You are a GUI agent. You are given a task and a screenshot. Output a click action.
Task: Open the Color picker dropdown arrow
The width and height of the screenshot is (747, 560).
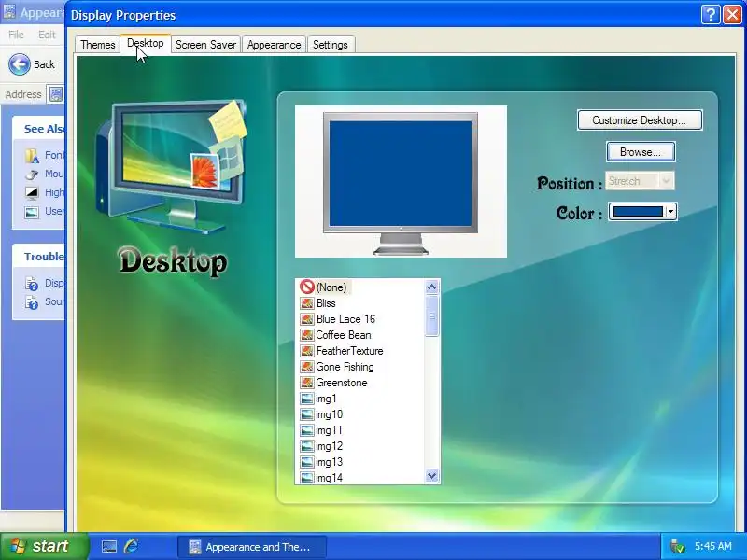click(x=670, y=212)
